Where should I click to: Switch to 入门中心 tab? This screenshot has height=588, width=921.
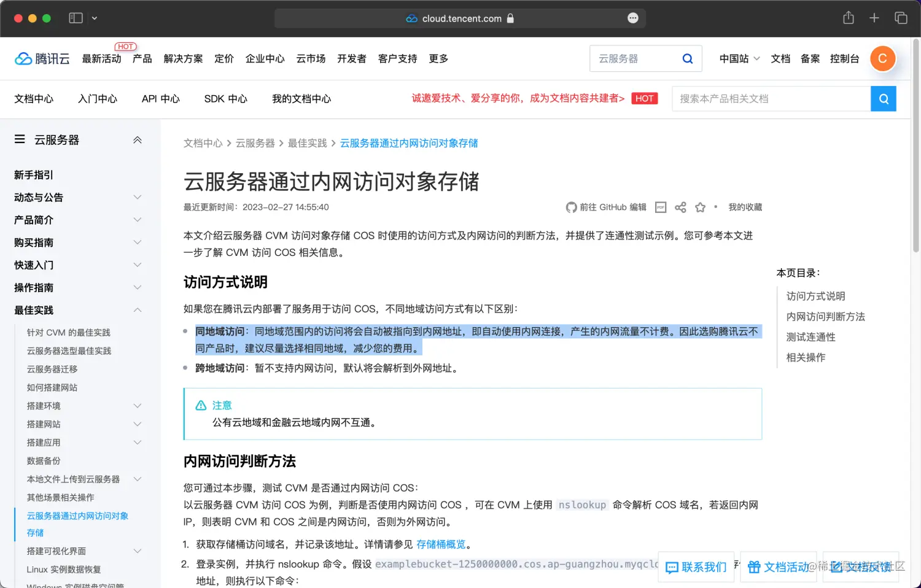(x=98, y=99)
